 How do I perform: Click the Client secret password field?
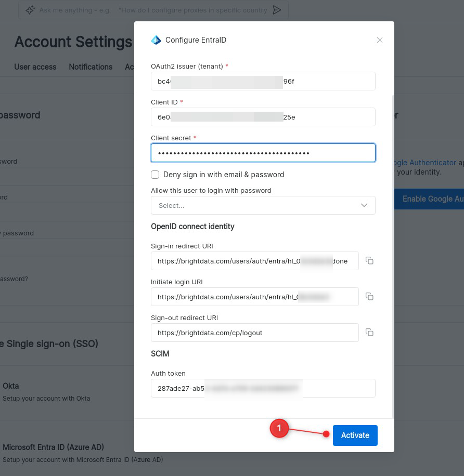pos(263,153)
